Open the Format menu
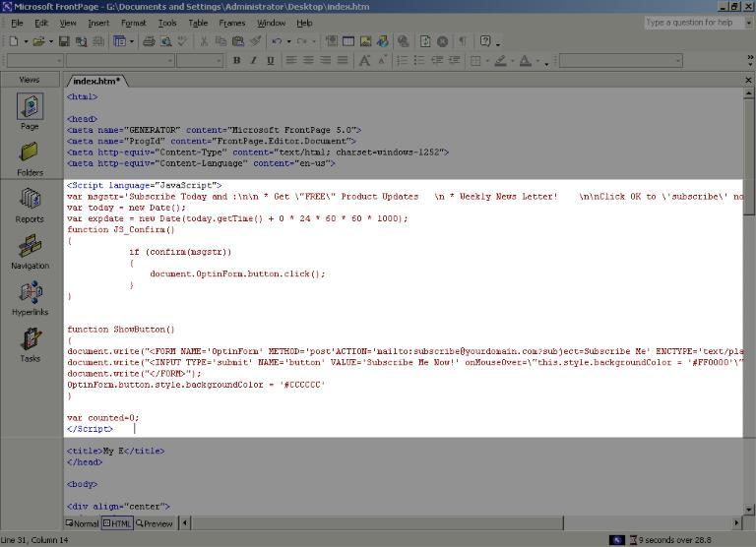This screenshot has height=547, width=756. point(133,23)
